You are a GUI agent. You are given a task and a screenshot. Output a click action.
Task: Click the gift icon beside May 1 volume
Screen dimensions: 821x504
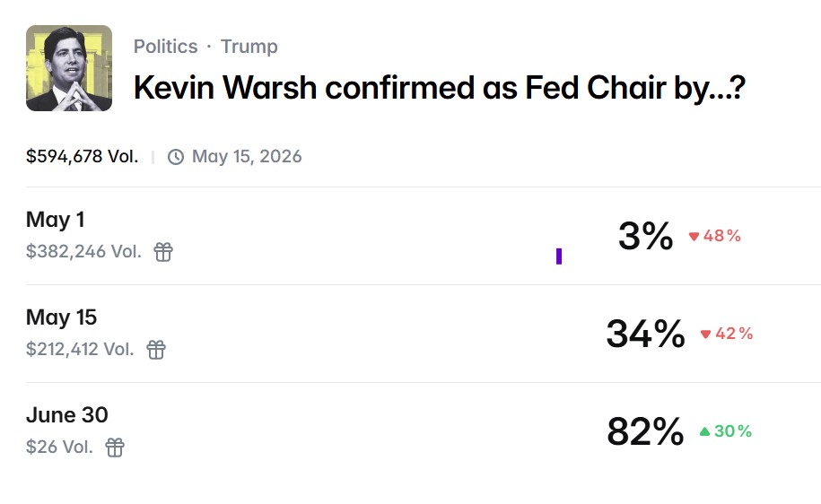[162, 252]
